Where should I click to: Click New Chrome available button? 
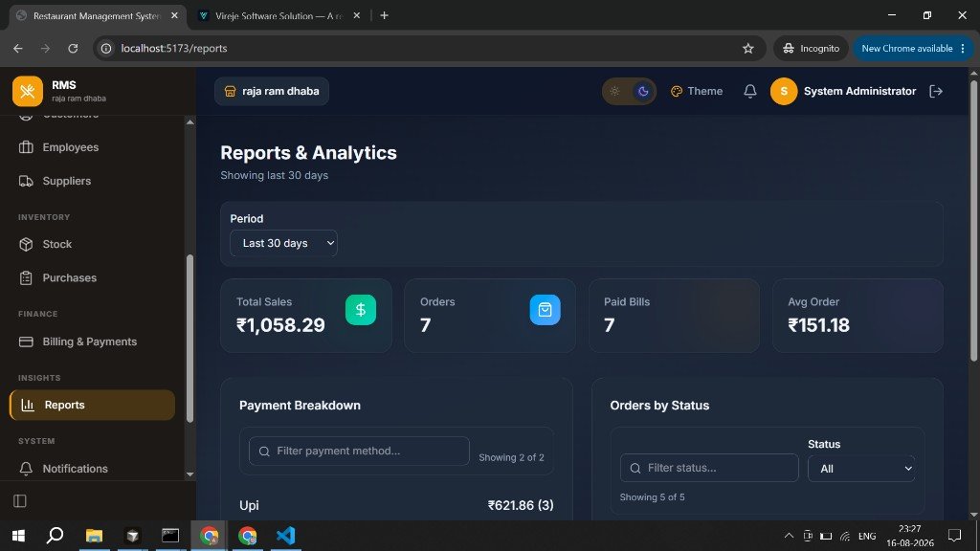(914, 48)
